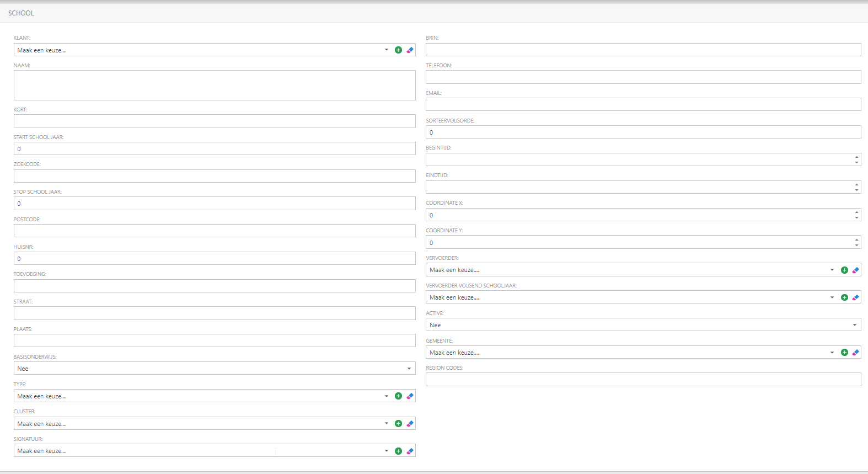The height and width of the screenshot is (474, 868).
Task: Open the Gemeente dropdown list
Action: point(832,353)
